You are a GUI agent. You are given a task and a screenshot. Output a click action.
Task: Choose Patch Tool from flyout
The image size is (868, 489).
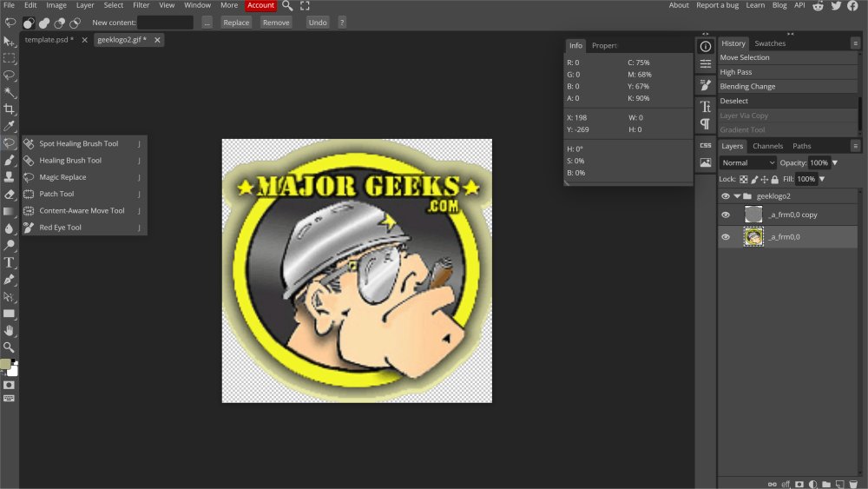click(84, 194)
